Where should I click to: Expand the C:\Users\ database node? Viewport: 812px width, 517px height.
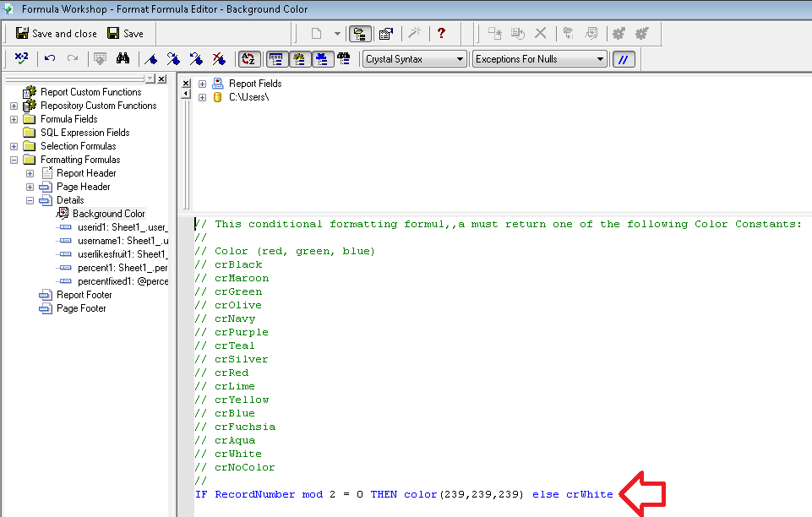pos(203,97)
